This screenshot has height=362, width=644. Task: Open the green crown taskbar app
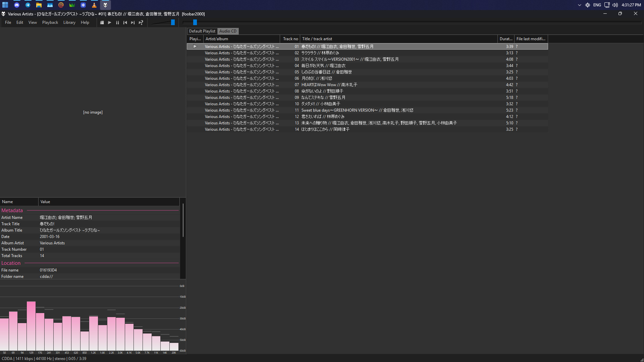point(72,5)
